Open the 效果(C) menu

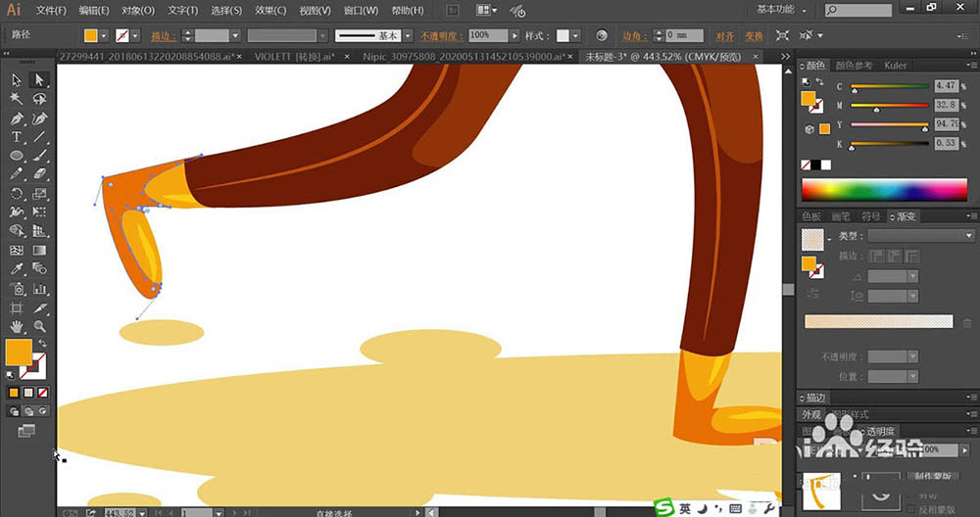coord(270,11)
